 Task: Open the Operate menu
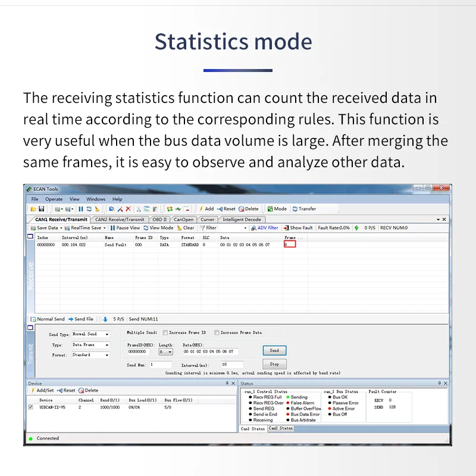point(54,199)
